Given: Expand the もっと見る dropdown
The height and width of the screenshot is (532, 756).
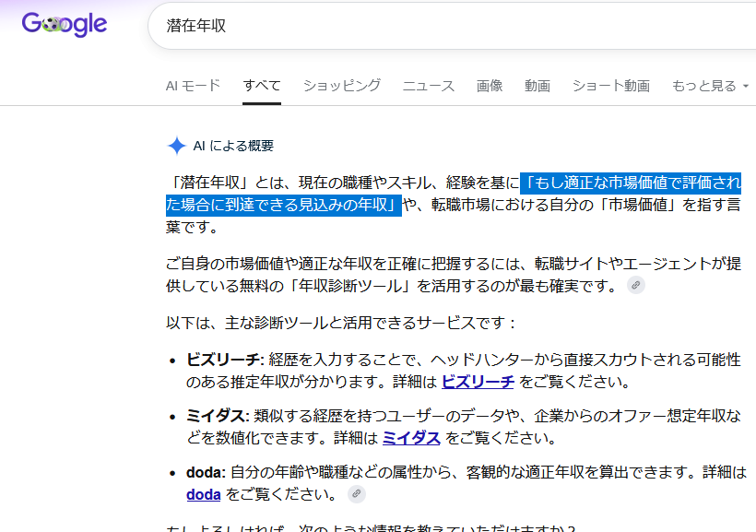Looking at the screenshot, I should 710,86.
